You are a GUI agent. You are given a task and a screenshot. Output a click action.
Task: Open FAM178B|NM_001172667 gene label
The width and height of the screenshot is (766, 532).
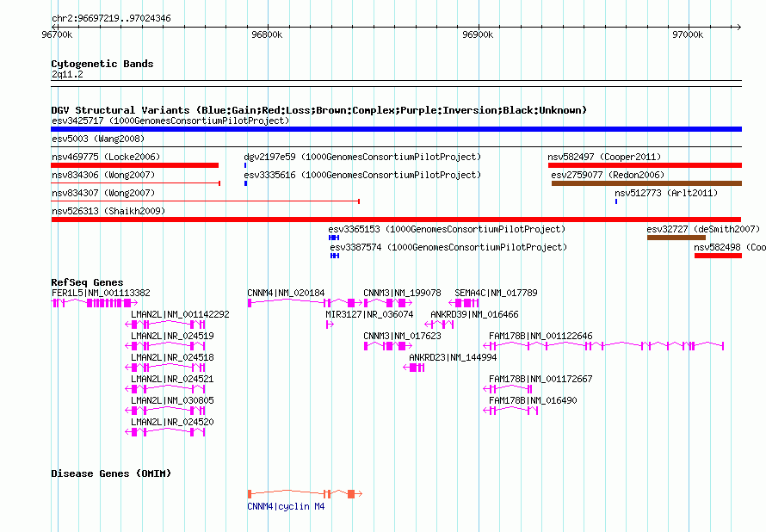tap(541, 379)
